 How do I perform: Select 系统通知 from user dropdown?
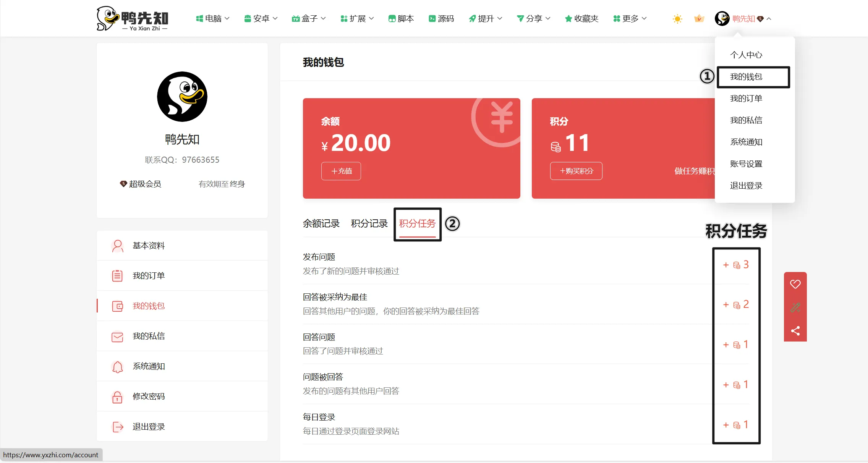746,142
